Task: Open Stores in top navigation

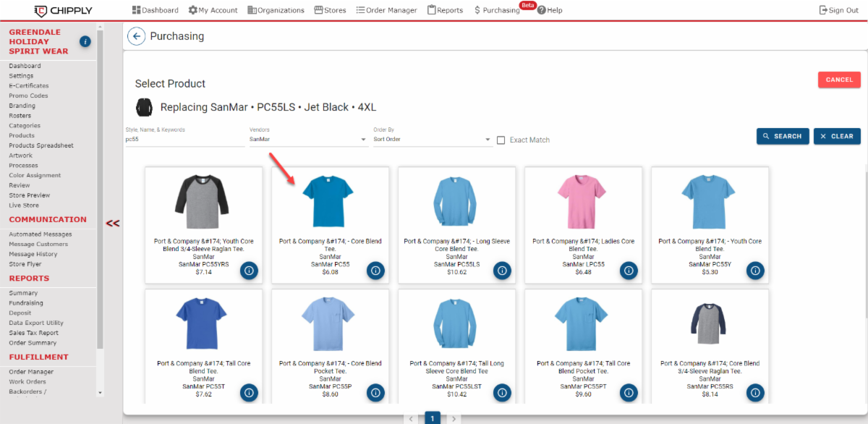Action: [x=330, y=10]
